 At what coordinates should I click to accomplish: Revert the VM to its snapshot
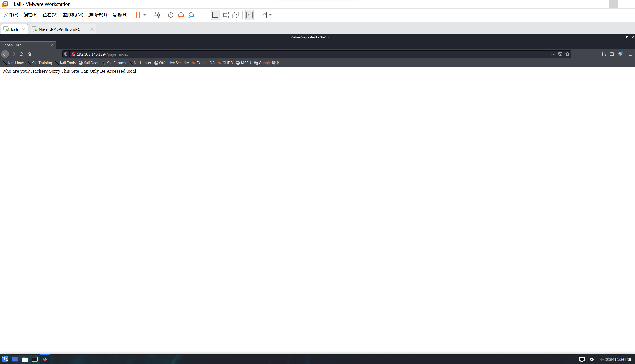181,15
